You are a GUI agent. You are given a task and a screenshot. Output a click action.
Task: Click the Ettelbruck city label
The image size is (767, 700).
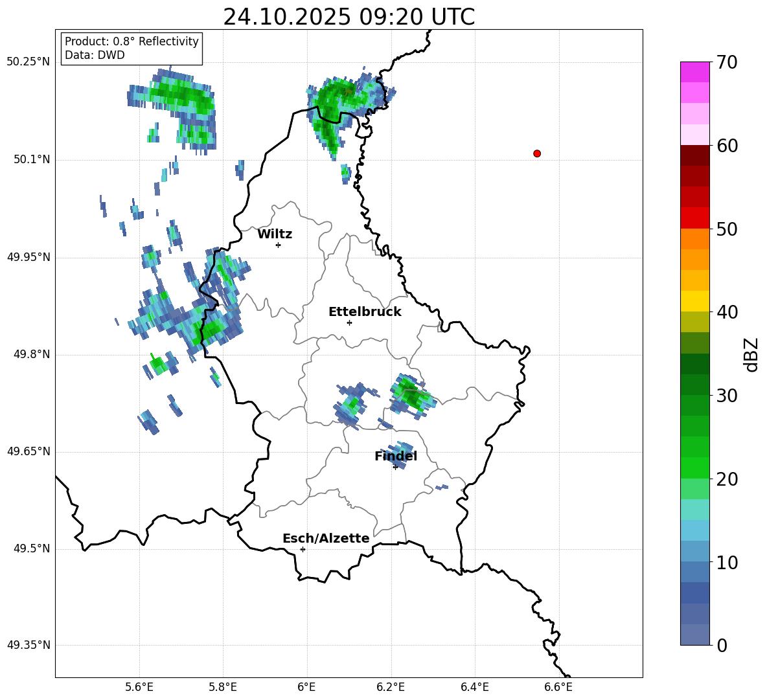(365, 312)
